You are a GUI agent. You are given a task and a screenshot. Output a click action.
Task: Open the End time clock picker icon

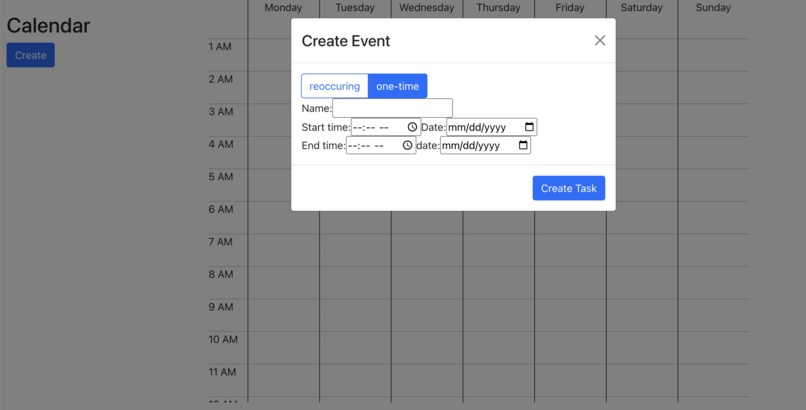tap(407, 145)
